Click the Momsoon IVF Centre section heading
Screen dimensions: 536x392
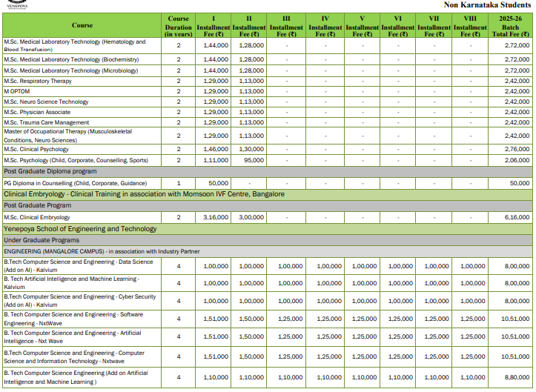tap(144, 194)
